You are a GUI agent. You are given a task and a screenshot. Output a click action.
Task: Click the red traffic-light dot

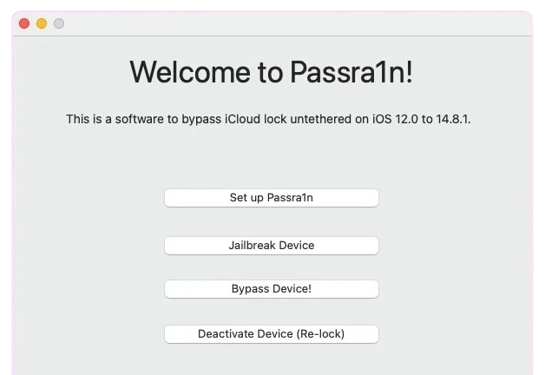(x=24, y=23)
